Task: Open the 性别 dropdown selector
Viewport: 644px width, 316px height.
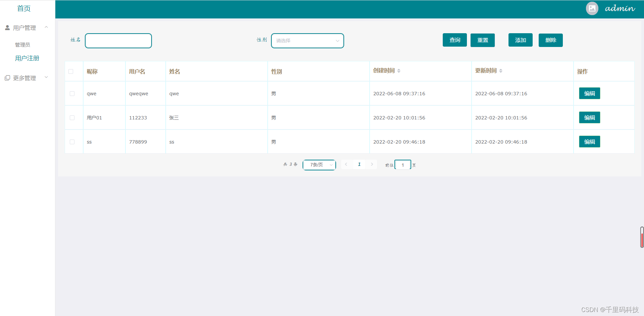Action: (308, 41)
